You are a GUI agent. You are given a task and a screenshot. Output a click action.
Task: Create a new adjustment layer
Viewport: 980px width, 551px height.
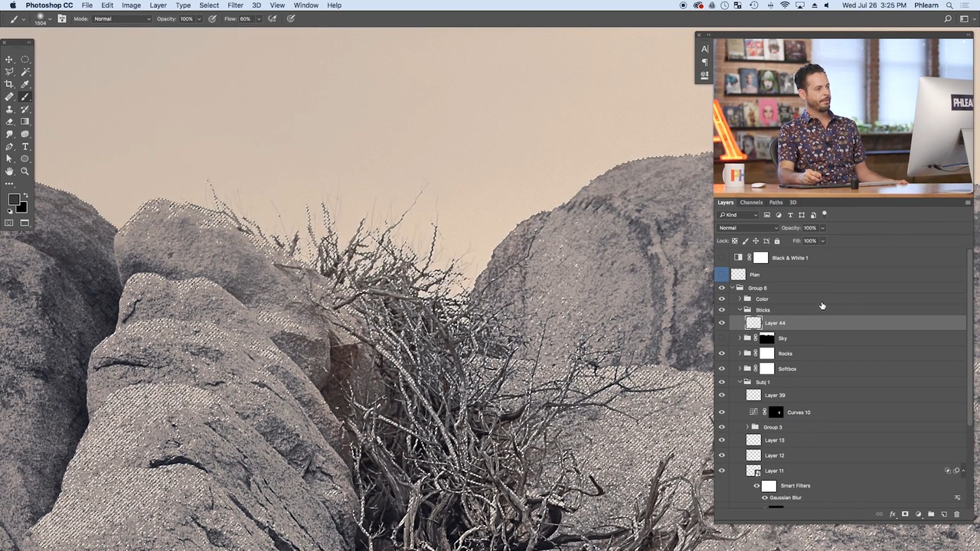918,514
